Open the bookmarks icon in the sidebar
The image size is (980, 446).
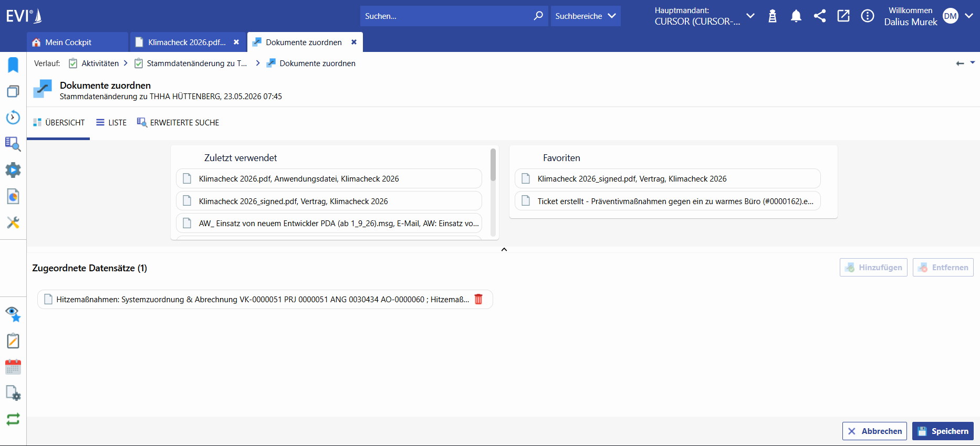click(x=13, y=65)
